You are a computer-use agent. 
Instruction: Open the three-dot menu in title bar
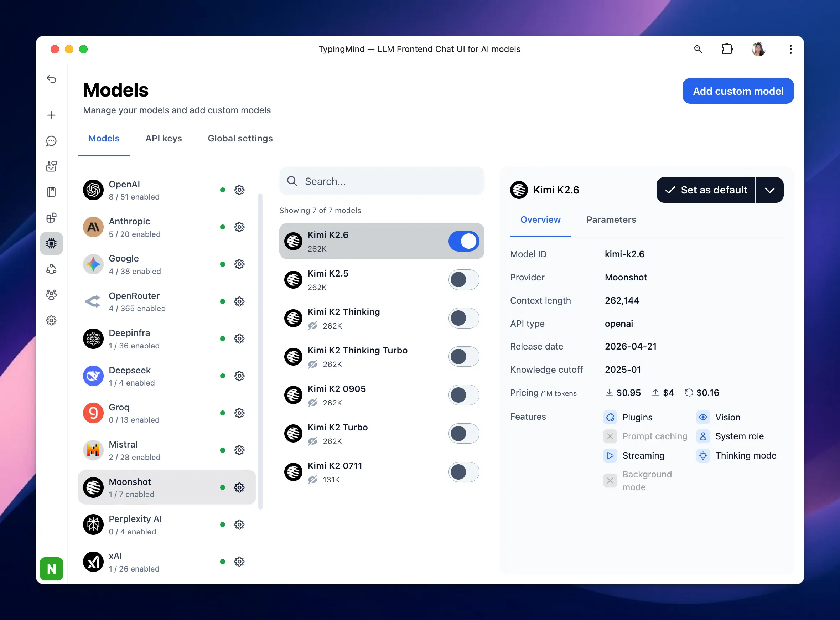coord(790,49)
